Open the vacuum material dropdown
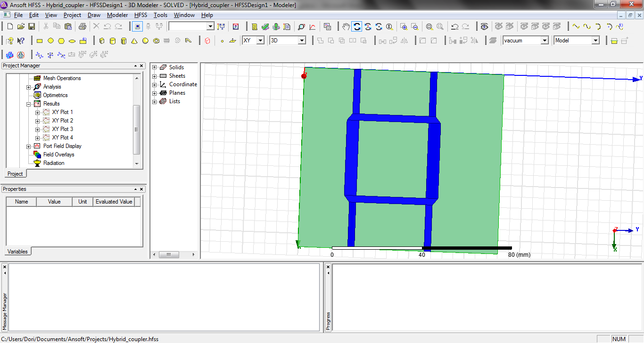Image resolution: width=644 pixels, height=343 pixels. click(545, 41)
